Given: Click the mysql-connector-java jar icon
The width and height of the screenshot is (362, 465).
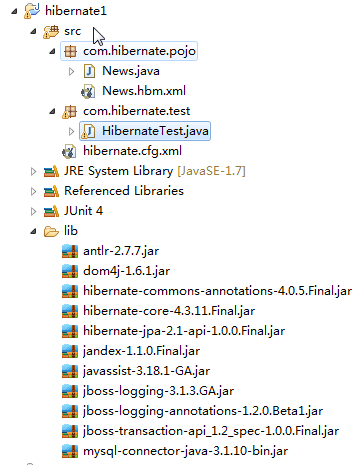Looking at the screenshot, I should (70, 451).
